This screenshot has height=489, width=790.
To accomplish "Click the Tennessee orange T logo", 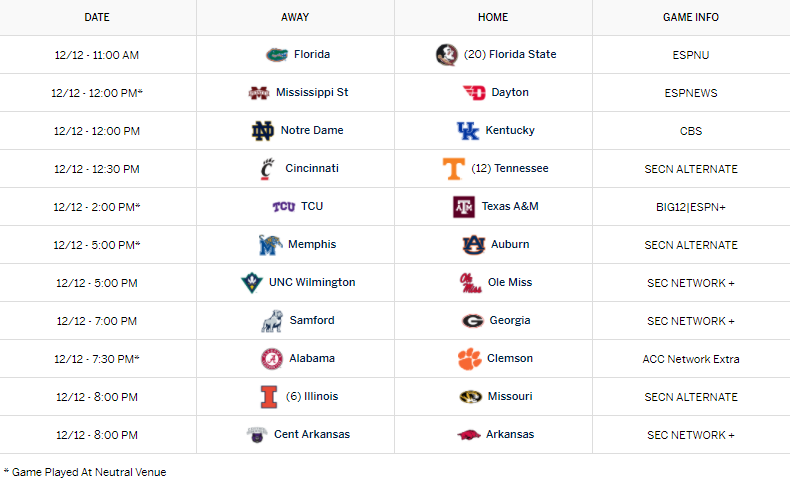I will (x=453, y=169).
